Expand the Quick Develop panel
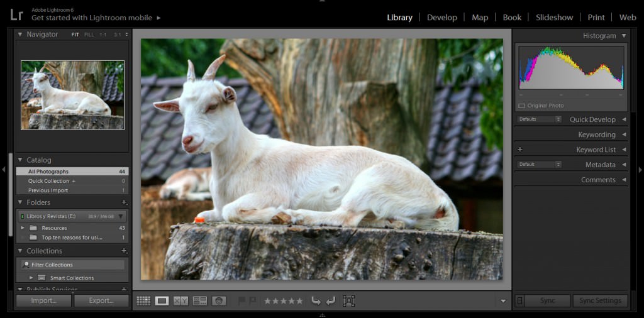 coord(624,119)
